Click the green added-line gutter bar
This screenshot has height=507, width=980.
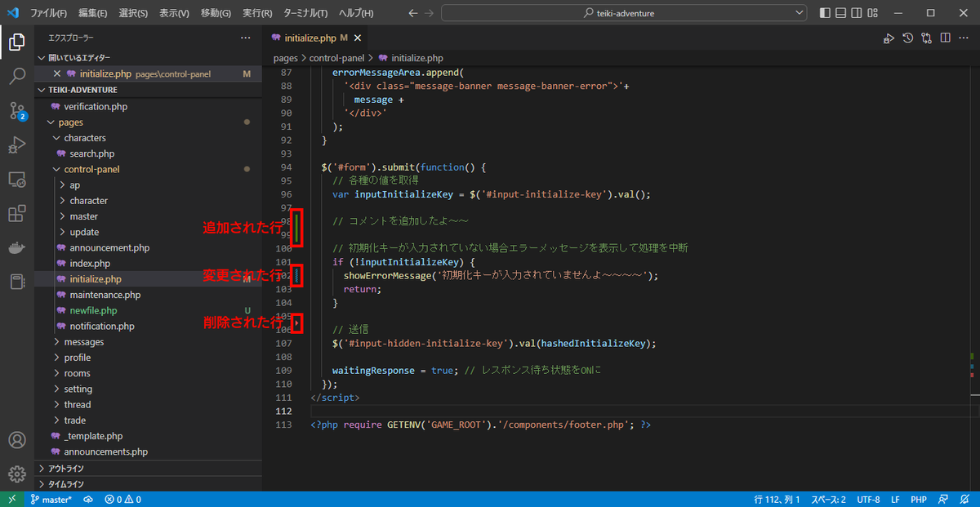[298, 227]
